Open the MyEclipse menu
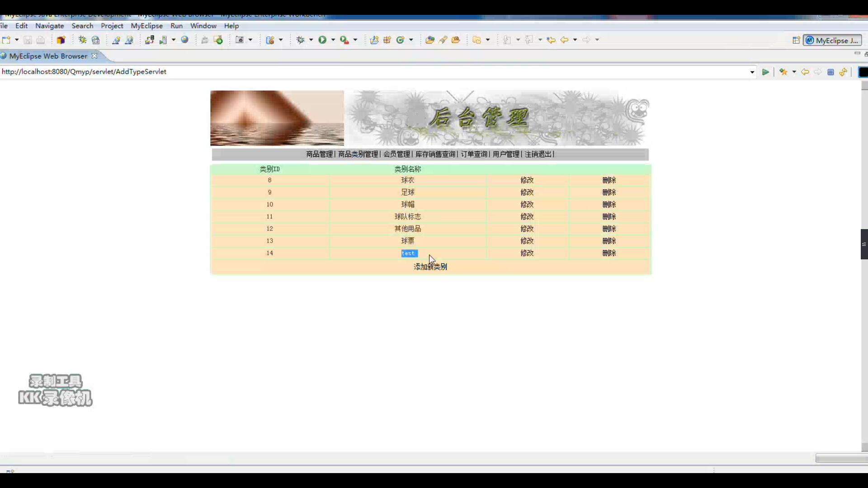 tap(147, 26)
